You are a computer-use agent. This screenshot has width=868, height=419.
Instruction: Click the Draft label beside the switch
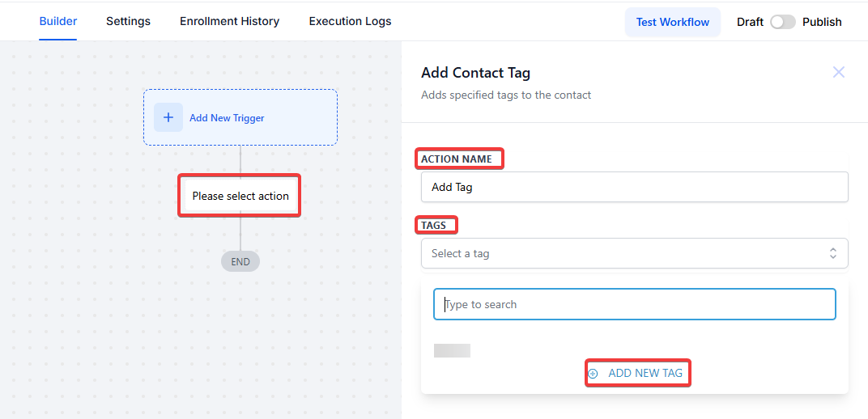click(x=750, y=22)
